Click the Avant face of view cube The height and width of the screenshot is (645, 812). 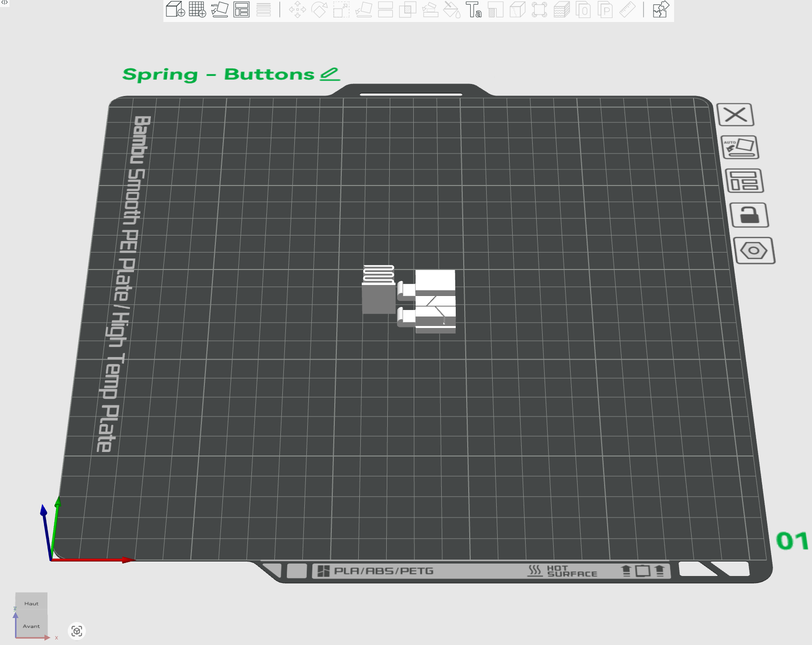[x=31, y=626]
